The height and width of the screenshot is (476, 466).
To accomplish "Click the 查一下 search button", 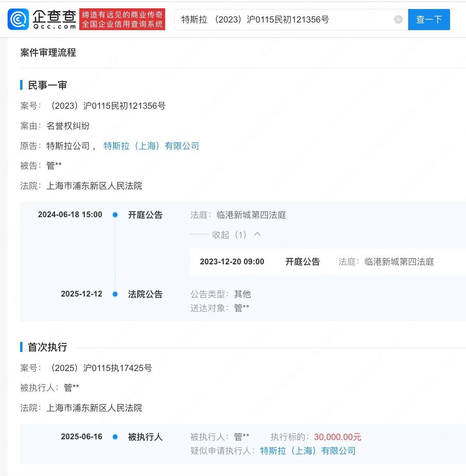I will coord(429,19).
